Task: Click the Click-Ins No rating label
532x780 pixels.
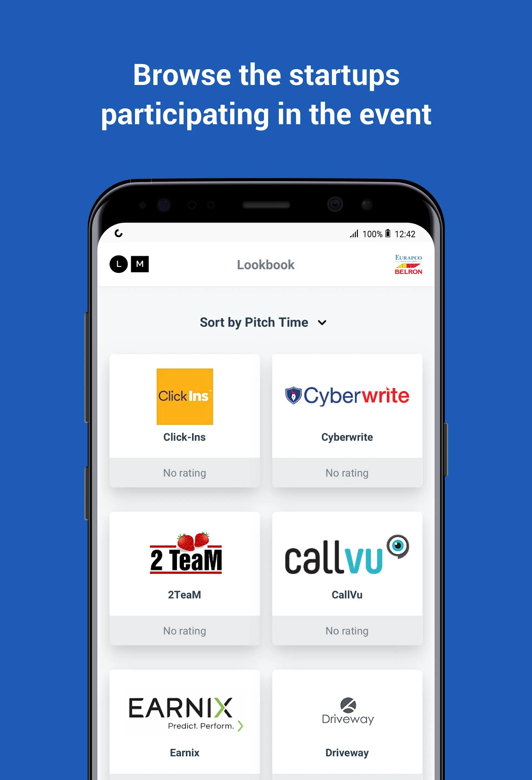Action: point(184,472)
